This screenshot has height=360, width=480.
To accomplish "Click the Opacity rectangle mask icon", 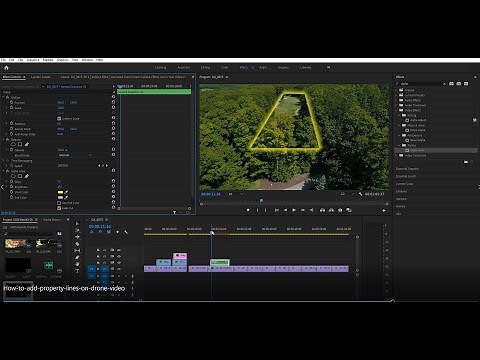I will pos(20,144).
